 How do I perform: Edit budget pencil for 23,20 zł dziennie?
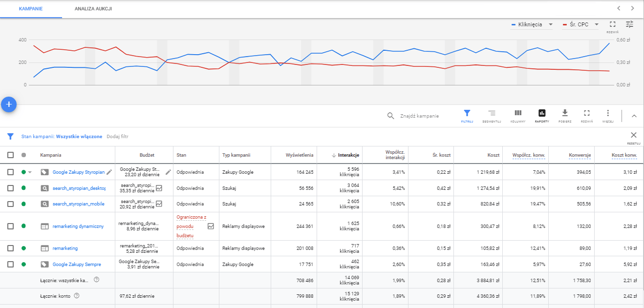pyautogui.click(x=168, y=172)
